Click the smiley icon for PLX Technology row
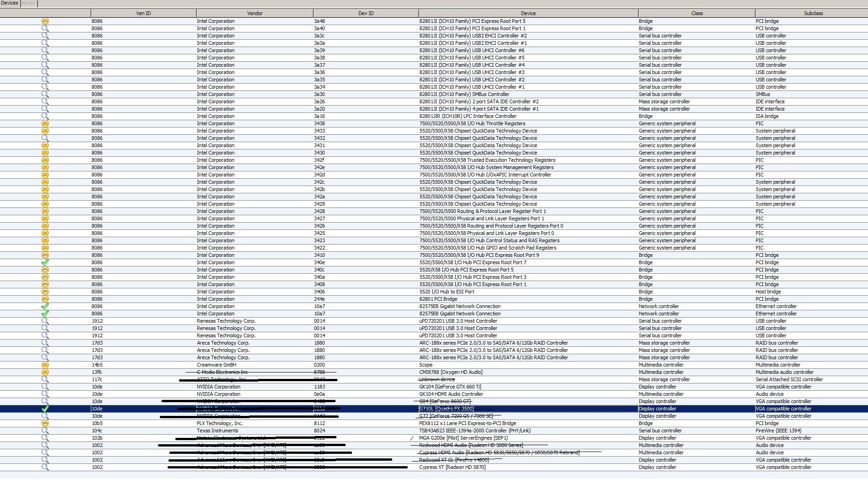This screenshot has height=484, width=868. [45, 423]
